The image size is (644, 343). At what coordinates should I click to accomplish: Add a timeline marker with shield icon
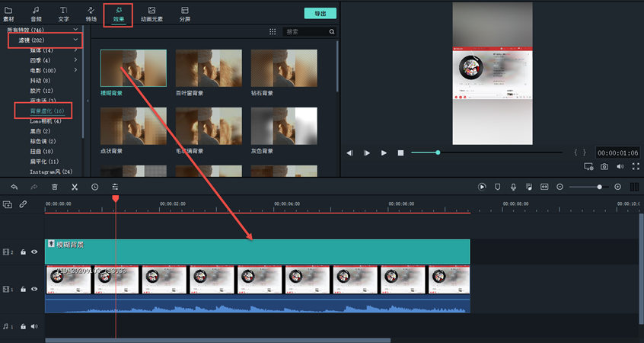pos(498,187)
